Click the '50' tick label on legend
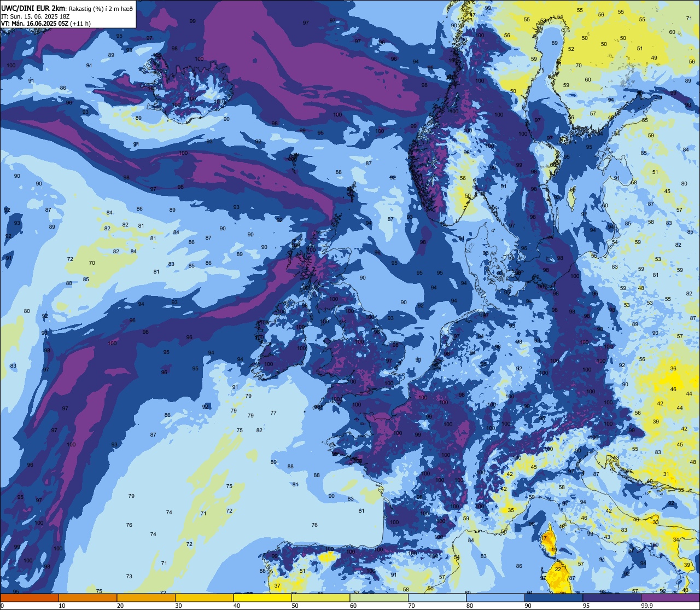Viewport: 700px width, 610px height. [x=295, y=606]
